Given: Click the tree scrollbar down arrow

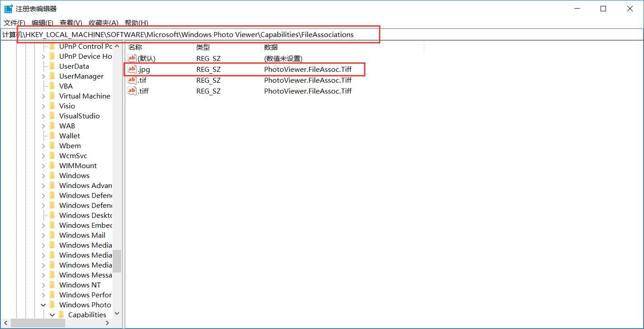Looking at the screenshot, I should pyautogui.click(x=117, y=313).
